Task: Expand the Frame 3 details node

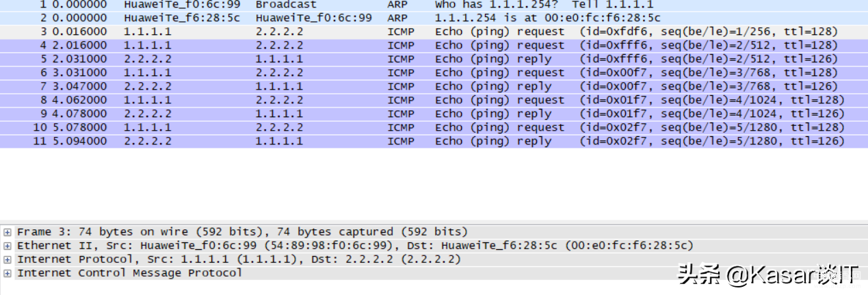Action: tap(7, 232)
